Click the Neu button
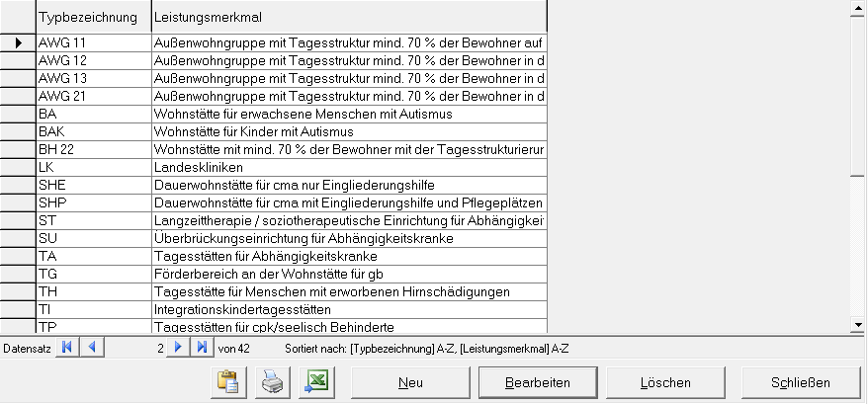The height and width of the screenshot is (404, 868). [x=410, y=383]
